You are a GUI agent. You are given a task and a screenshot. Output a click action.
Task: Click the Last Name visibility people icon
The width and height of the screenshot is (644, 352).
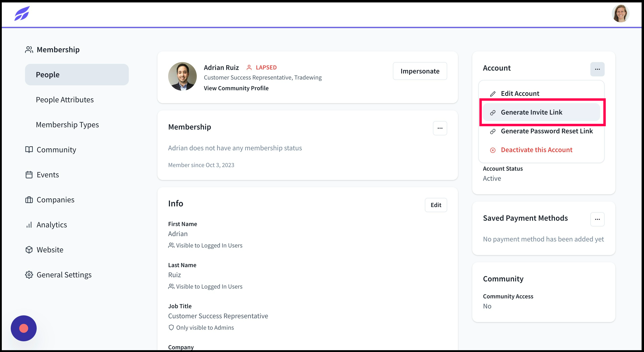pyautogui.click(x=171, y=286)
